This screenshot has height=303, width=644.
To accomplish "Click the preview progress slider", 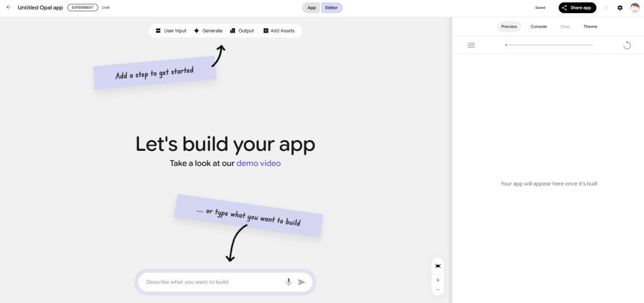I will point(548,45).
